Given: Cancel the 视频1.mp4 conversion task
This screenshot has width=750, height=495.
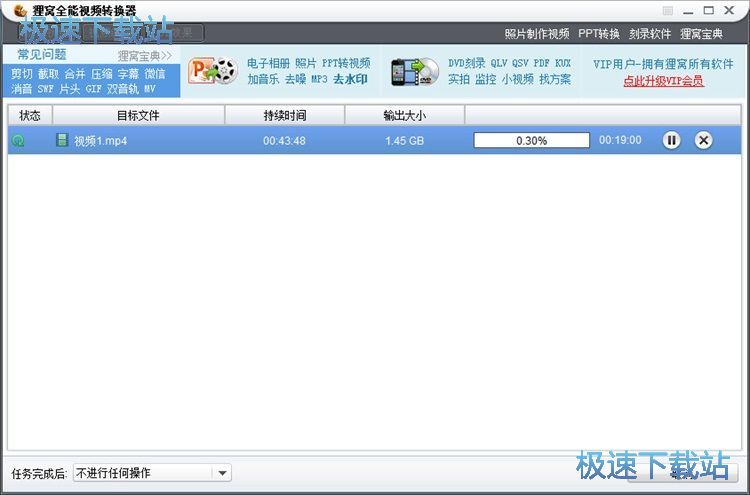Looking at the screenshot, I should point(703,141).
